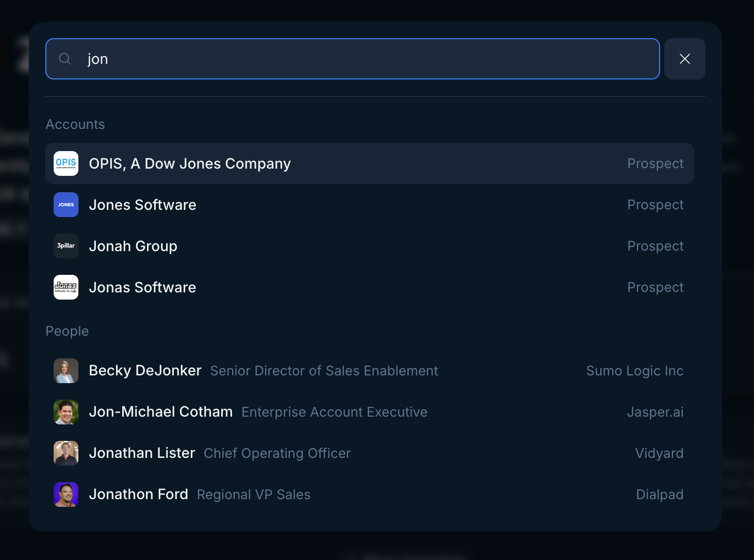This screenshot has height=560, width=754.
Task: Close the search dialog with X
Action: click(x=685, y=59)
